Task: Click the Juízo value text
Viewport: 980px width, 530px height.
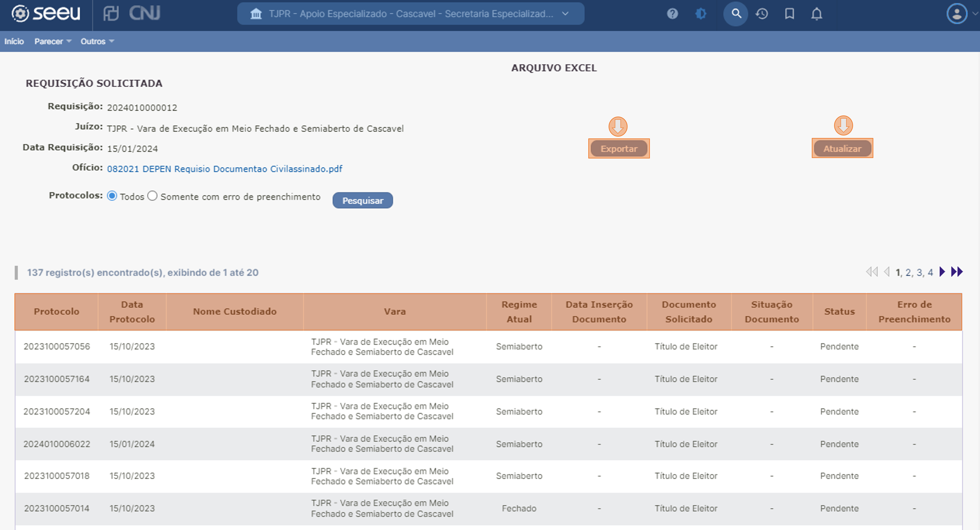Action: click(x=255, y=128)
